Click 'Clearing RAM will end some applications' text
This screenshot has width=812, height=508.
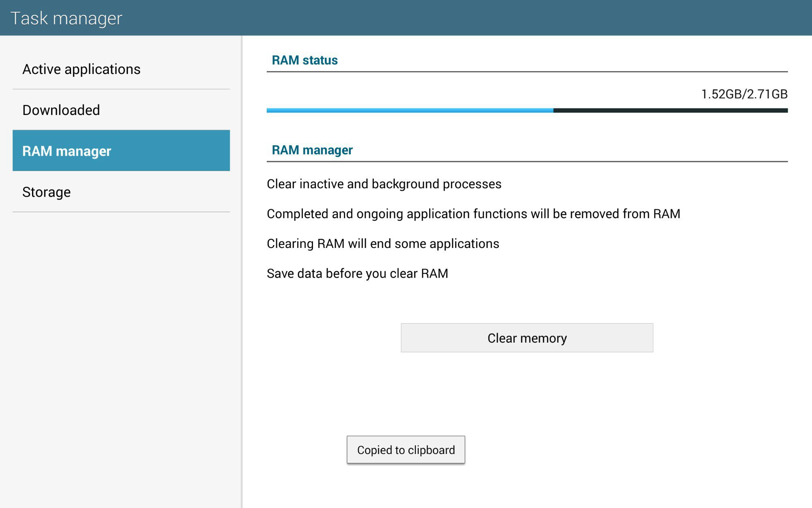click(x=382, y=244)
